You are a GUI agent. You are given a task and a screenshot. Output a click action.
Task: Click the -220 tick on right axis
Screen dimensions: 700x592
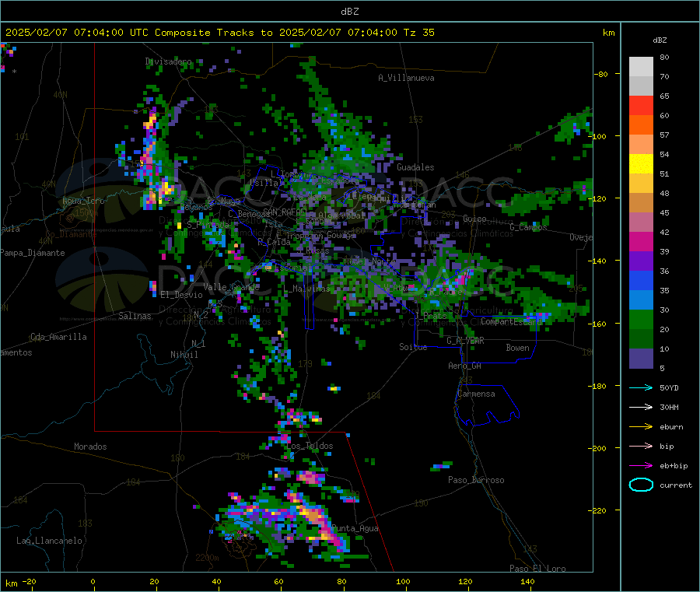pos(600,511)
